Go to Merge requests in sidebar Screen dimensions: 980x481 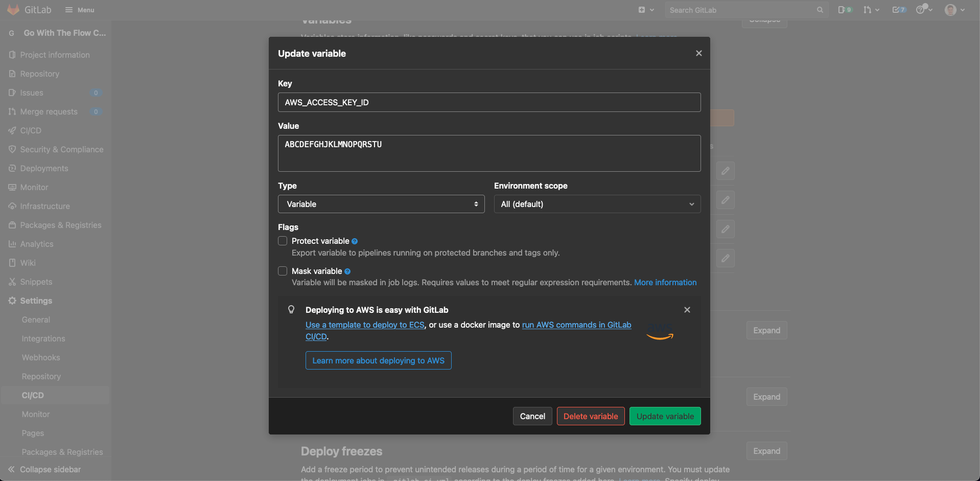(55, 111)
